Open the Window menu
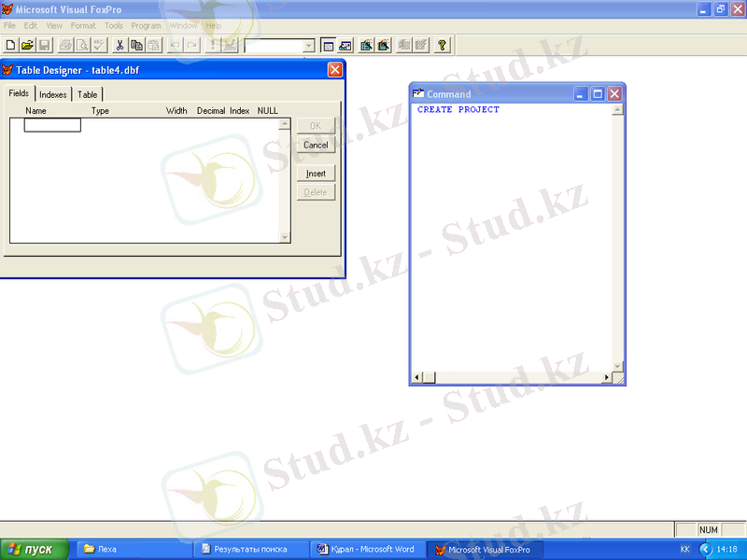The image size is (747, 560). (x=183, y=26)
